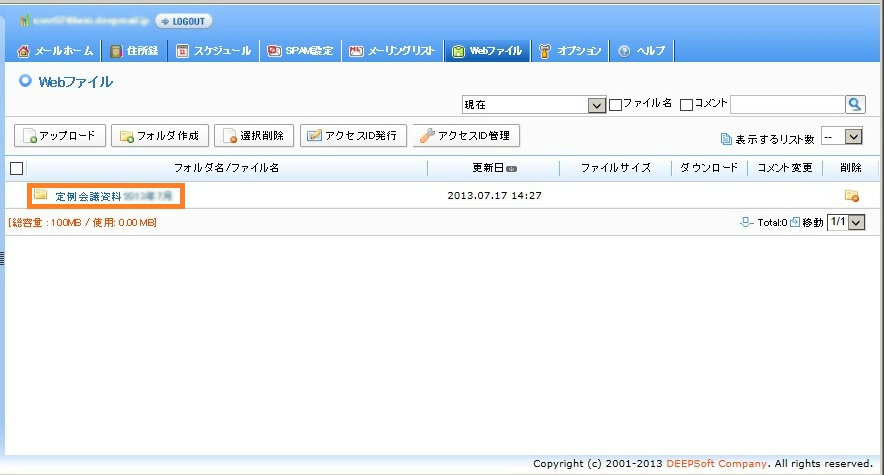Open the スケジュール tab
Viewport: 884px width, 475px height.
tap(213, 51)
